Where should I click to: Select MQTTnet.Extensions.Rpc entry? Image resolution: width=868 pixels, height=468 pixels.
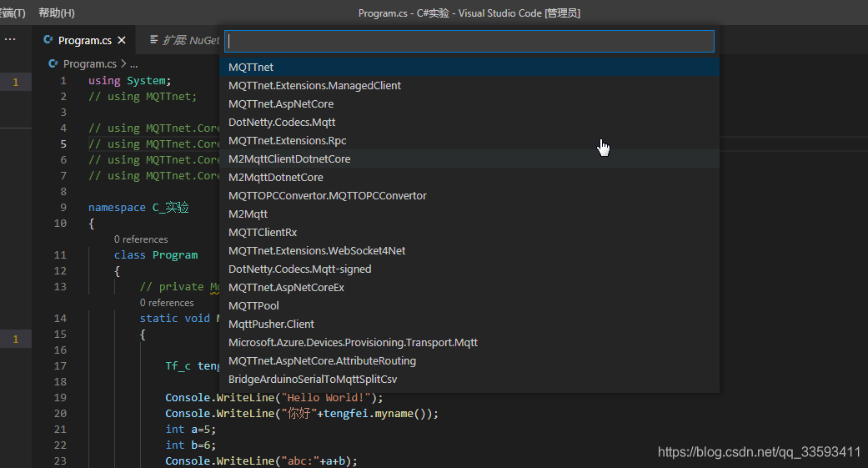pos(469,140)
